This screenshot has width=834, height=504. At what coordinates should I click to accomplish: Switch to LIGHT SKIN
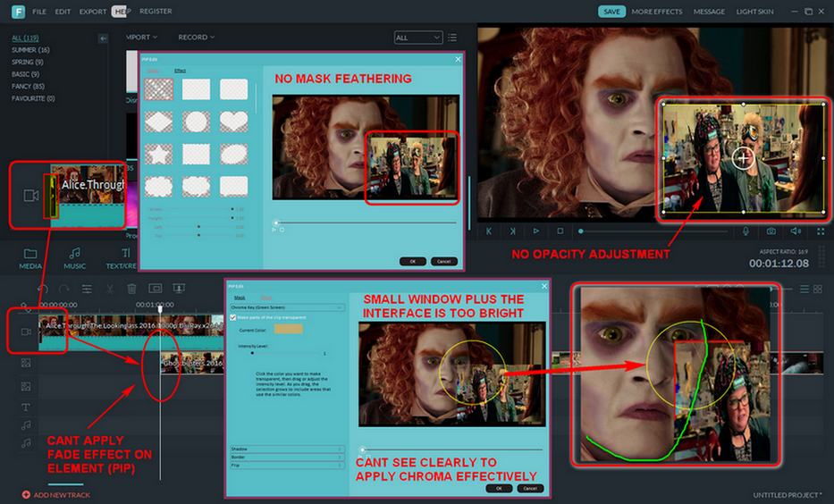tap(754, 11)
